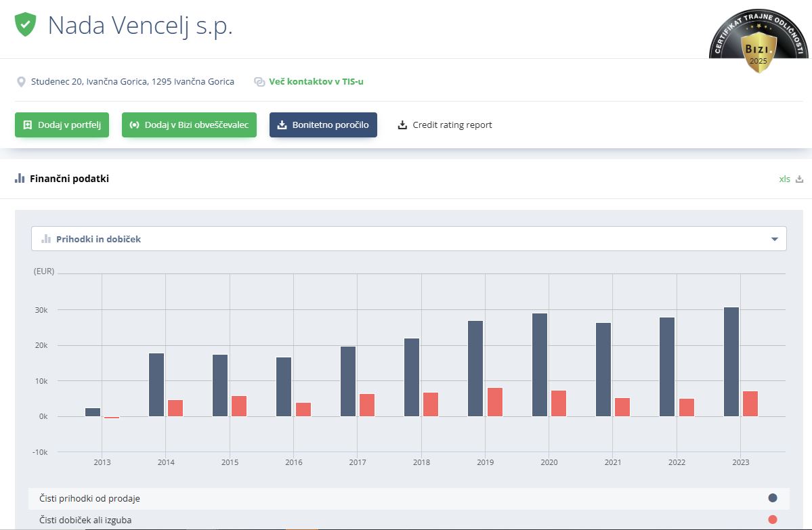Click the 2017 profit bar

[367, 405]
